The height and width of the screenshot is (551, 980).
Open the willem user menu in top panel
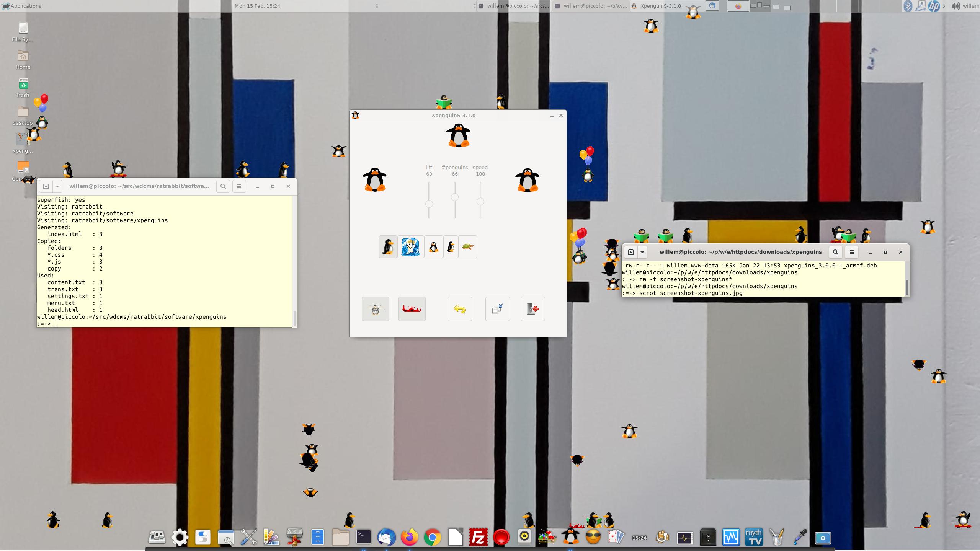click(971, 6)
